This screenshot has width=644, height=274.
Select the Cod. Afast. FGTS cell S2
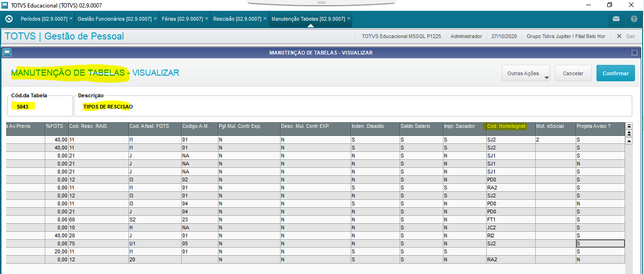tap(155, 219)
